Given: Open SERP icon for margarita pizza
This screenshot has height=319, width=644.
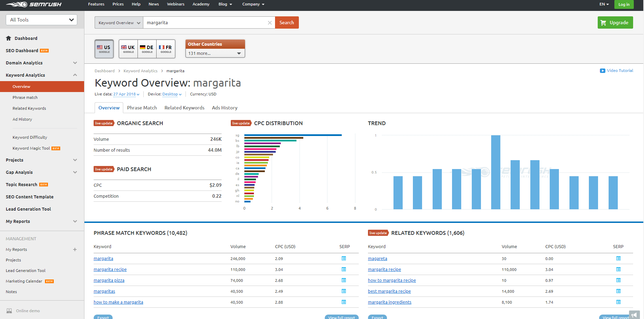Looking at the screenshot, I should (x=344, y=280).
